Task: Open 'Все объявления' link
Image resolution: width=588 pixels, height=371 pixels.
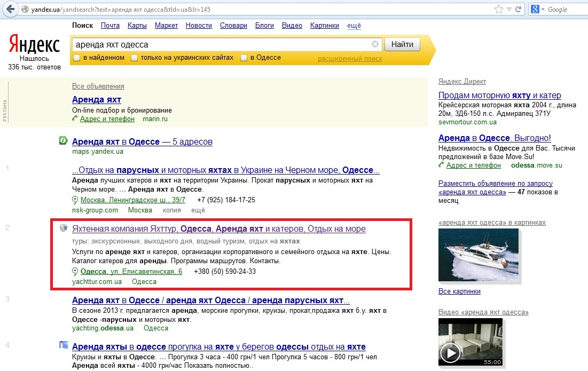Action: [98, 86]
